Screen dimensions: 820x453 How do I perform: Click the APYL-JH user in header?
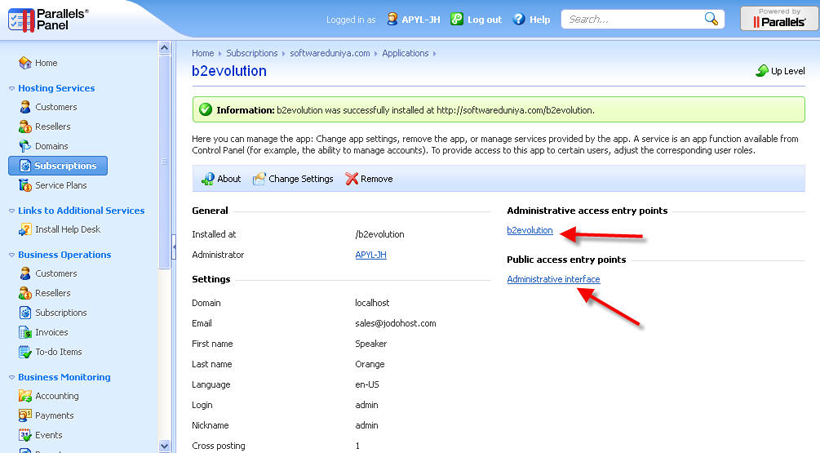click(x=413, y=19)
